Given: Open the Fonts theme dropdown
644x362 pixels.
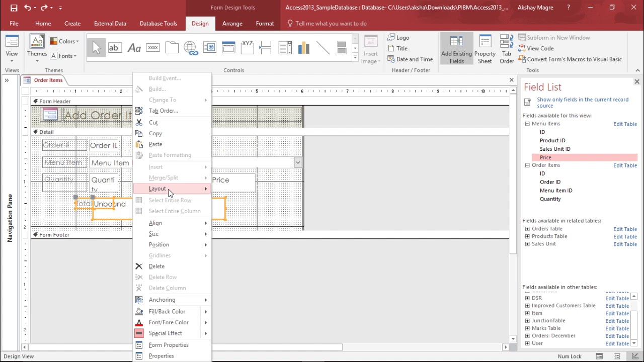Looking at the screenshot, I should [64, 56].
